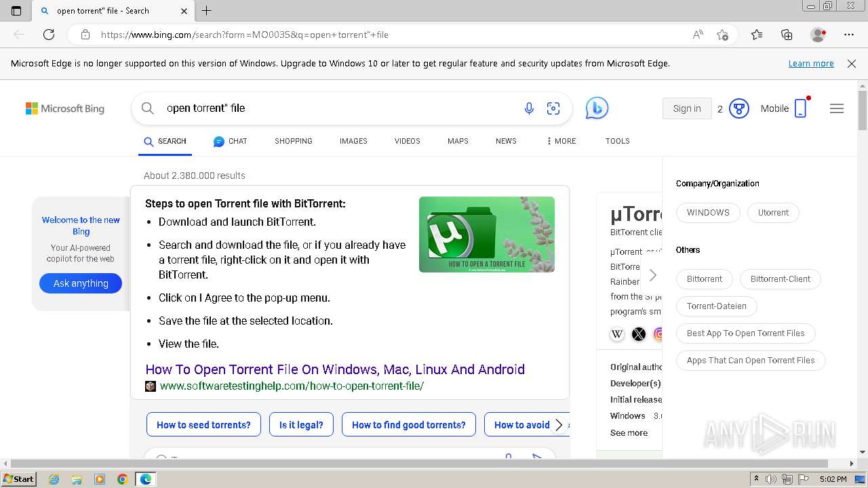This screenshot has width=868, height=488.
Task: Search using an image
Action: (x=553, y=108)
